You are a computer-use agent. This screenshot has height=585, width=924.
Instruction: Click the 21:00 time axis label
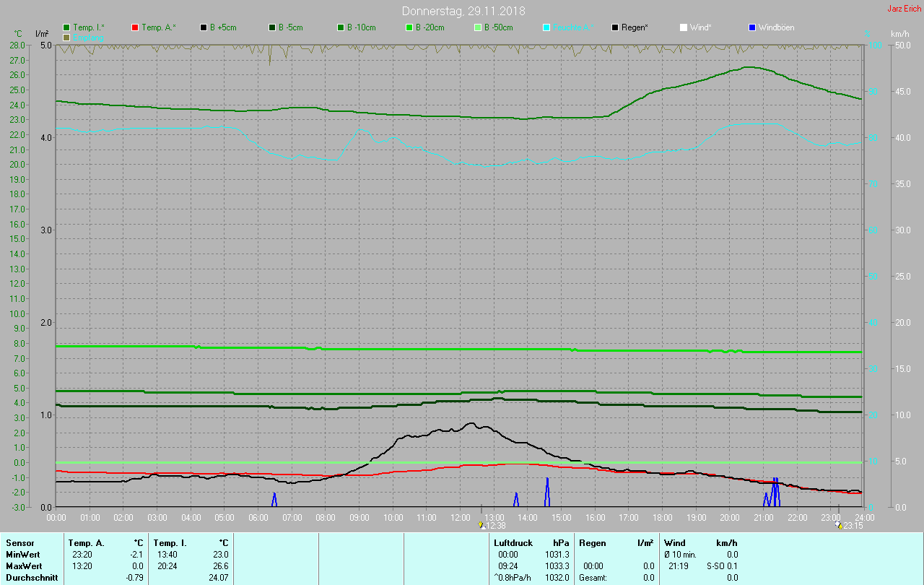(763, 518)
